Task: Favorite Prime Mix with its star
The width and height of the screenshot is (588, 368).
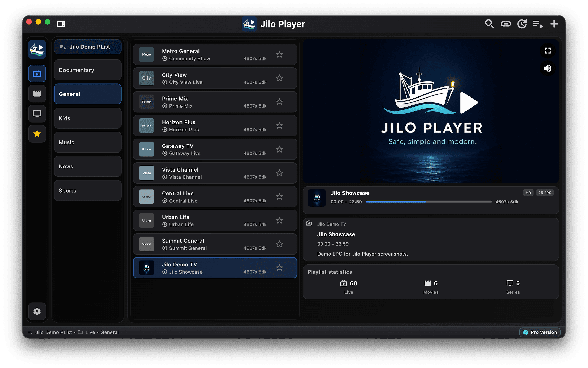Action: [x=280, y=102]
